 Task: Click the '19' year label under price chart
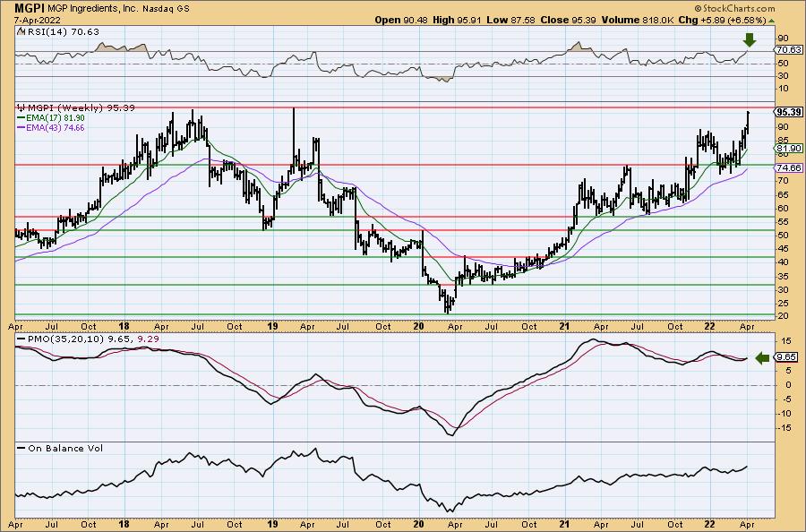click(272, 326)
